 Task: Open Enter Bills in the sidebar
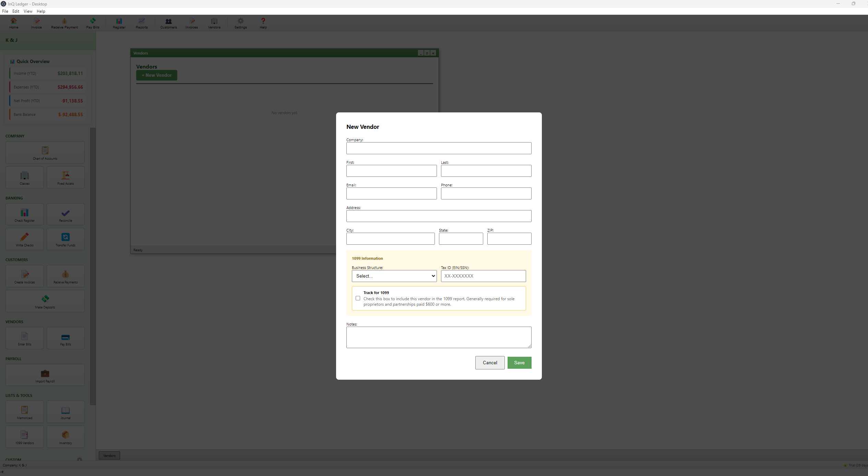(x=25, y=338)
